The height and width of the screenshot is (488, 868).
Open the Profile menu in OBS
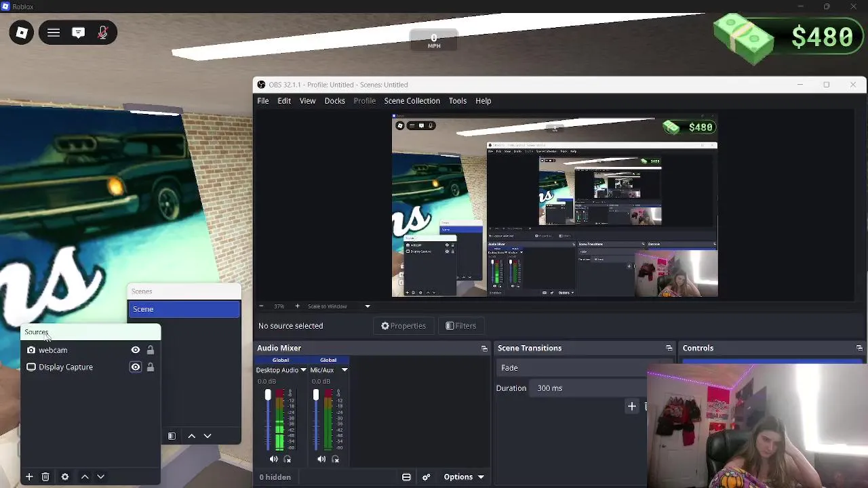(364, 100)
